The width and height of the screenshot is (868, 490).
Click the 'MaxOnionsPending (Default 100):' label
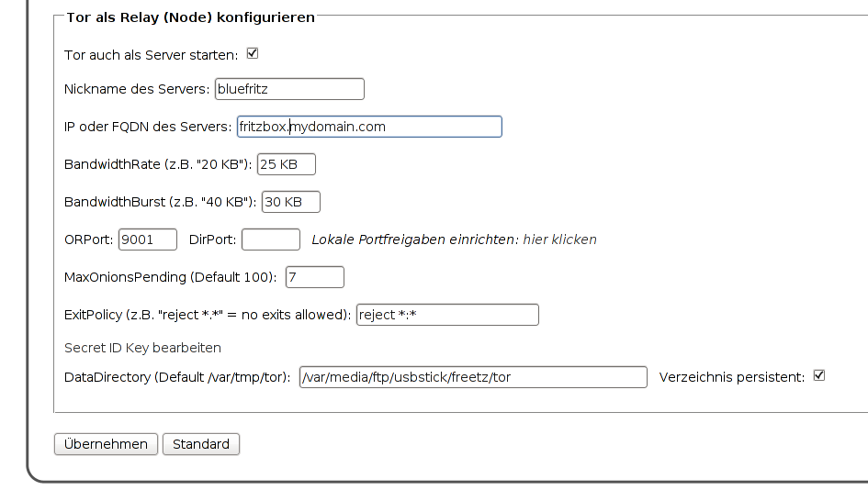click(x=170, y=276)
